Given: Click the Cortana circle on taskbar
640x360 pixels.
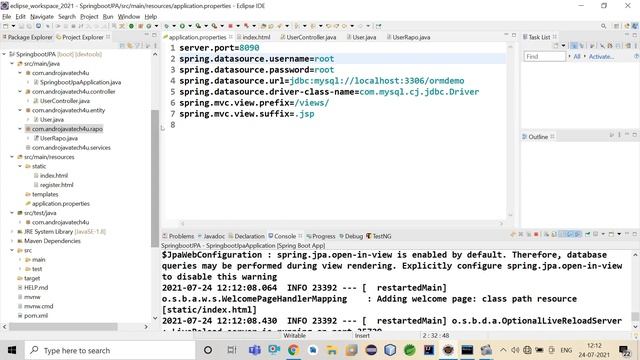Looking at the screenshot, I should 208,350.
